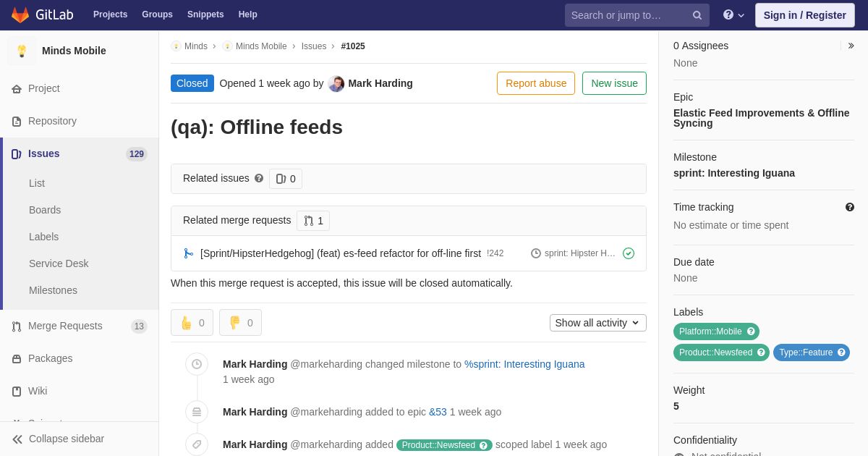Click the #1025 breadcrumb link
The height and width of the screenshot is (456, 868).
353,46
